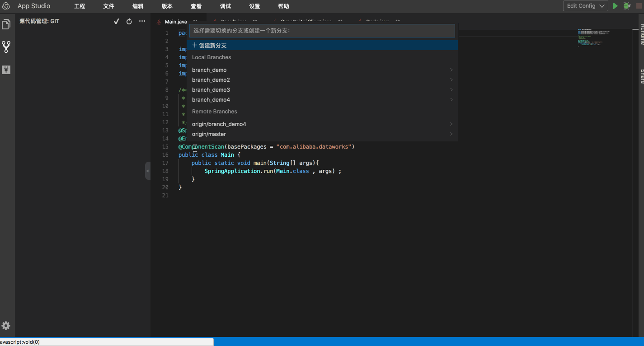Click the Local Branches header
This screenshot has width=644, height=346.
(212, 57)
